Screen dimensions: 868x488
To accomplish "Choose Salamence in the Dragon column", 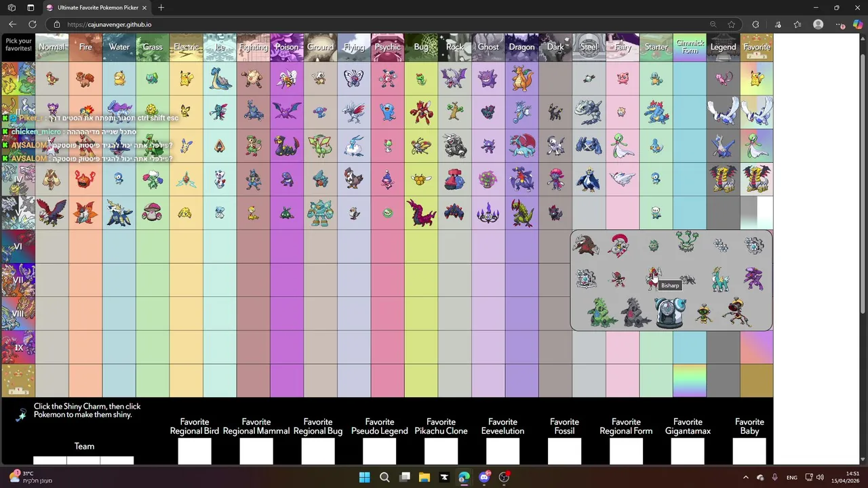I will point(521,145).
